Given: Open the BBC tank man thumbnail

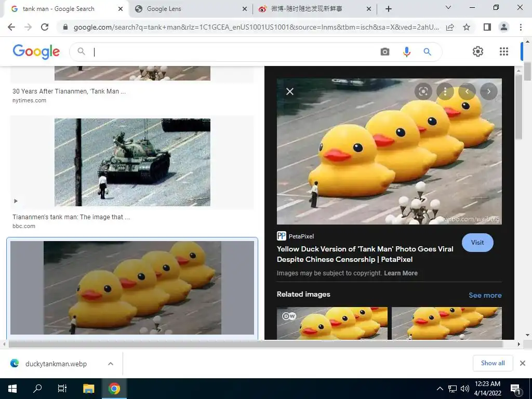Looking at the screenshot, I should click(x=132, y=162).
